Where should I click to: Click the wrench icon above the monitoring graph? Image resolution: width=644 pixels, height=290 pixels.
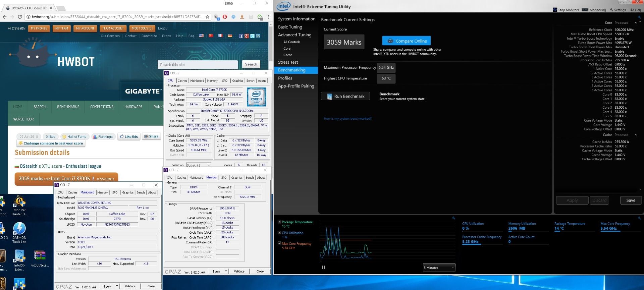pyautogui.click(x=453, y=218)
